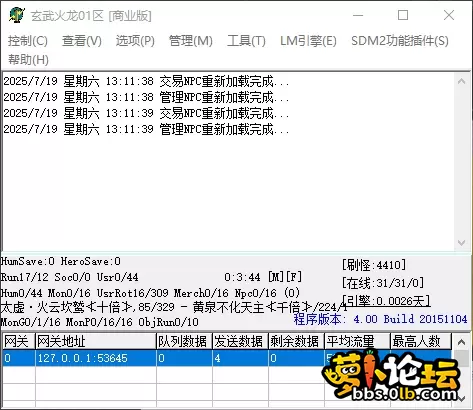Viewport: 473px width, 410px height.
Task: Click the 程序版本 4.00 Build text
Action: click(x=380, y=319)
